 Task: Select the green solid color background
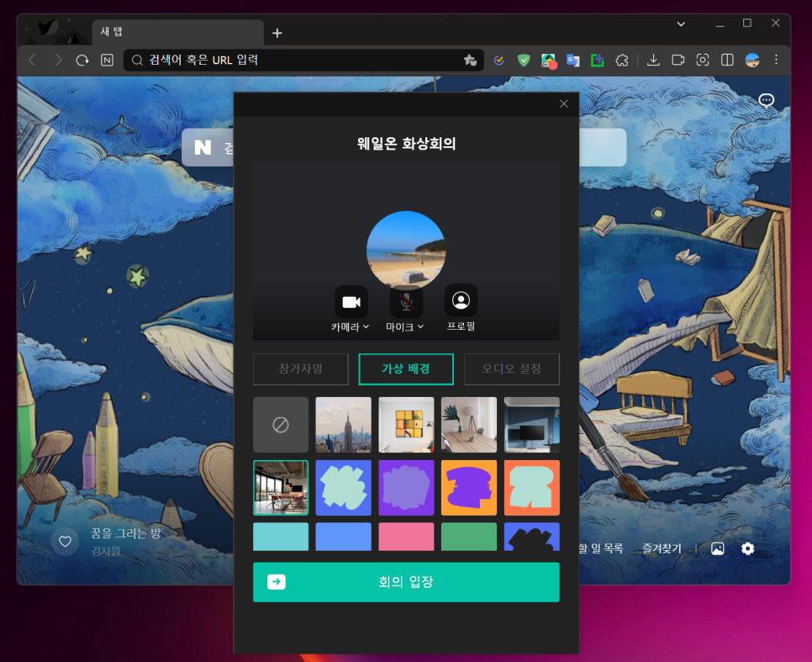469,537
